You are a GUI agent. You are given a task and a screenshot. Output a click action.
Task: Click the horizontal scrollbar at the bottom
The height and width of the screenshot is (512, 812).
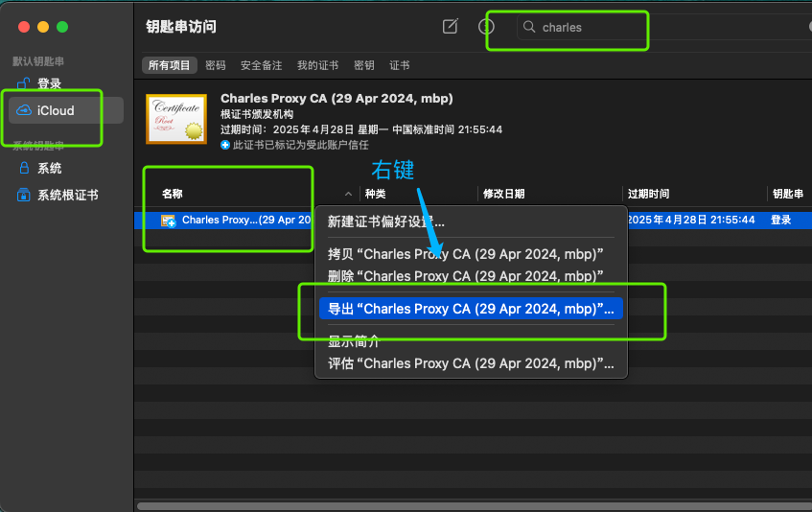tap(474, 506)
